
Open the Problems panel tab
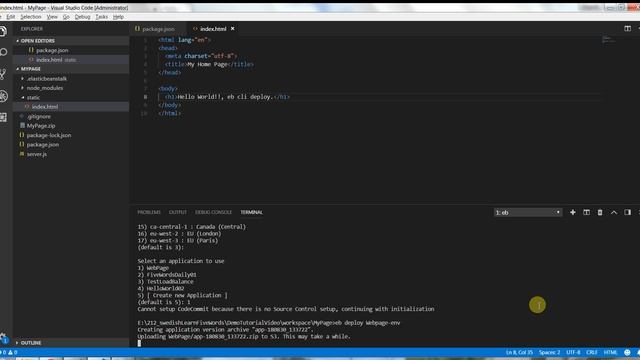click(149, 212)
